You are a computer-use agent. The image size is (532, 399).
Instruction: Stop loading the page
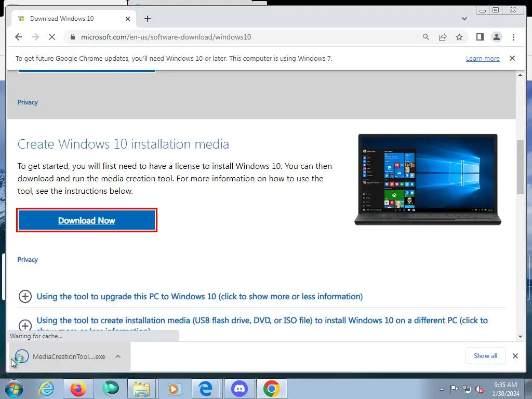tap(52, 37)
